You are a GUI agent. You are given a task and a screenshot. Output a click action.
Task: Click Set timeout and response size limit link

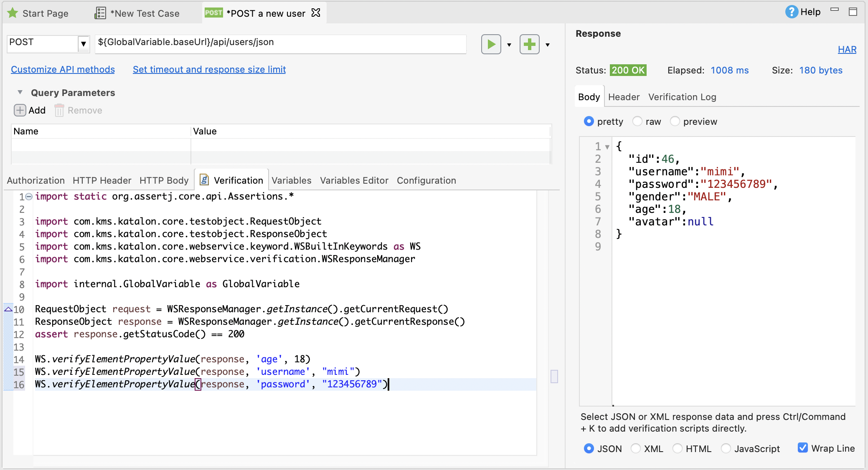209,69
